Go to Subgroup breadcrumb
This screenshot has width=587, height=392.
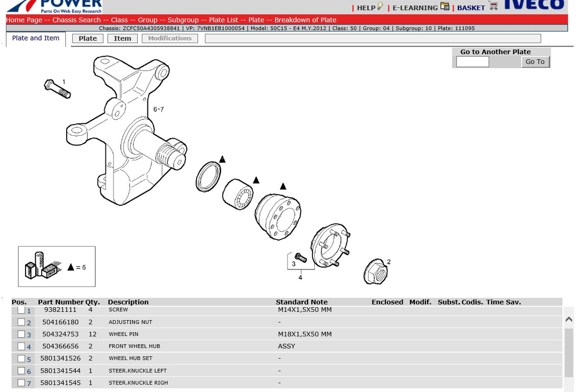[x=183, y=20]
